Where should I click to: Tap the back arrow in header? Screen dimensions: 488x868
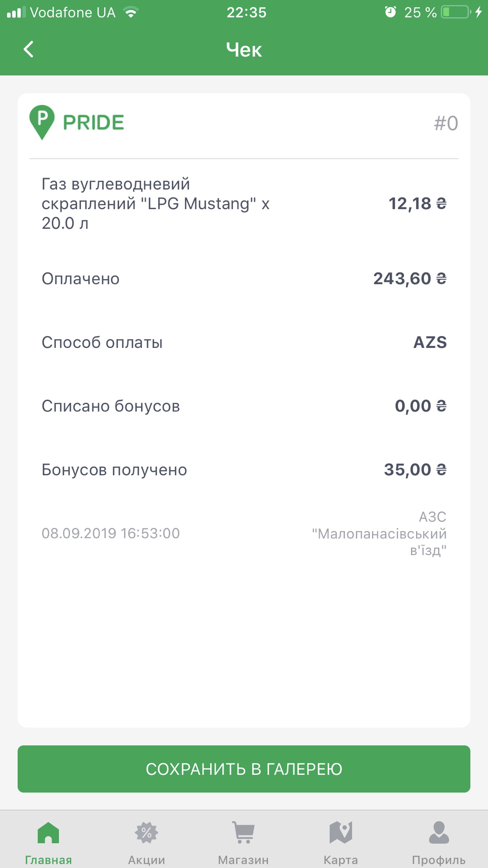(x=28, y=49)
